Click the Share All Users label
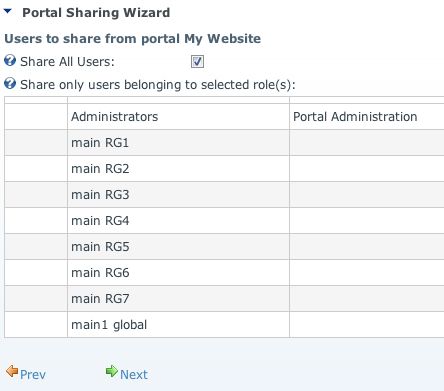Viewport: 444px width, 391px height. click(x=67, y=62)
